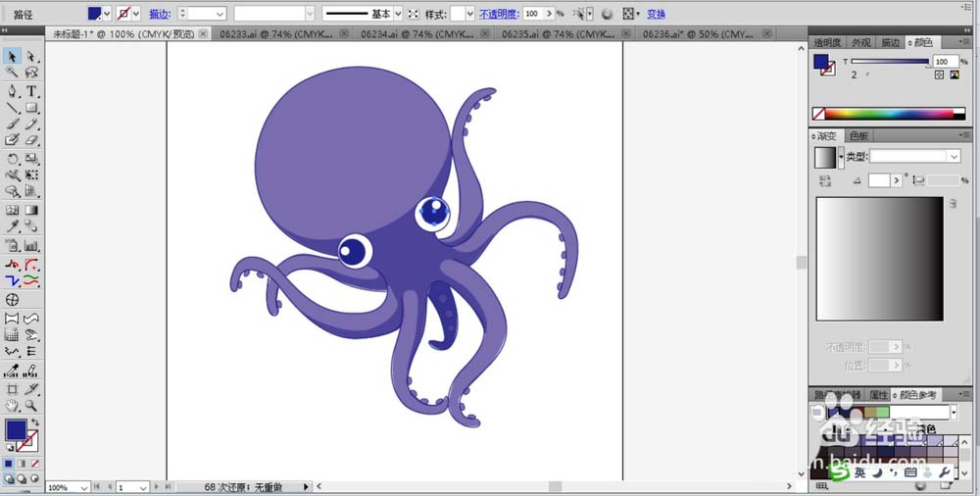Open the stroke color dropdown in control bar
The image size is (980, 496).
click(x=135, y=13)
